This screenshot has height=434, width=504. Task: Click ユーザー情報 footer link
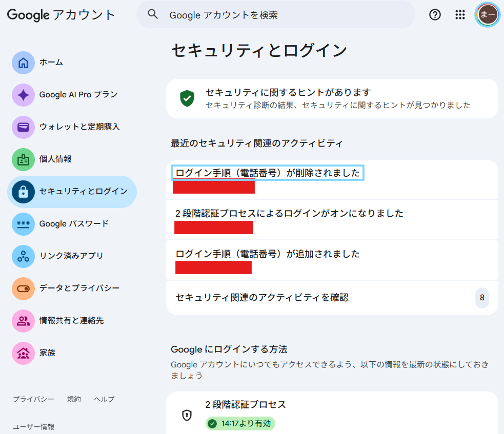(33, 427)
